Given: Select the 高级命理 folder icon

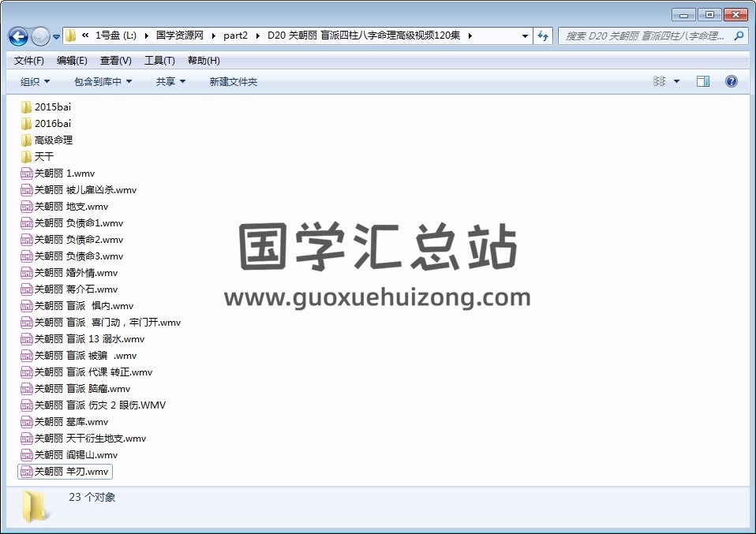Looking at the screenshot, I should [27, 140].
